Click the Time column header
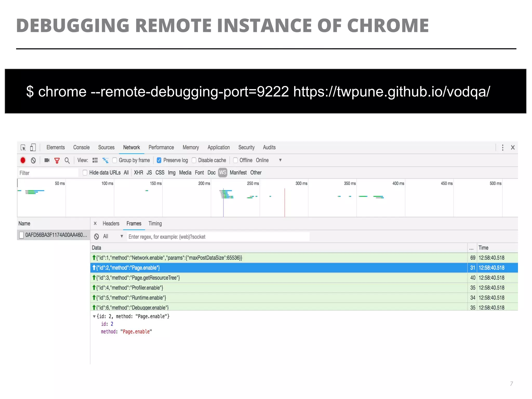 click(x=497, y=248)
